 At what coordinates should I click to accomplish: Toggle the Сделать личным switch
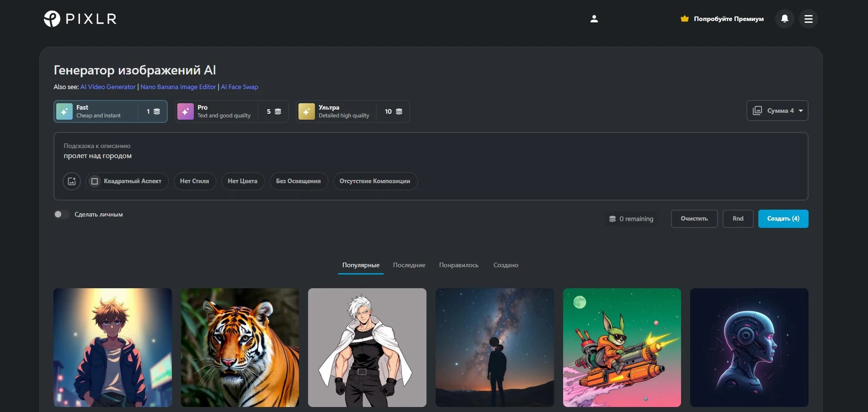[62, 214]
